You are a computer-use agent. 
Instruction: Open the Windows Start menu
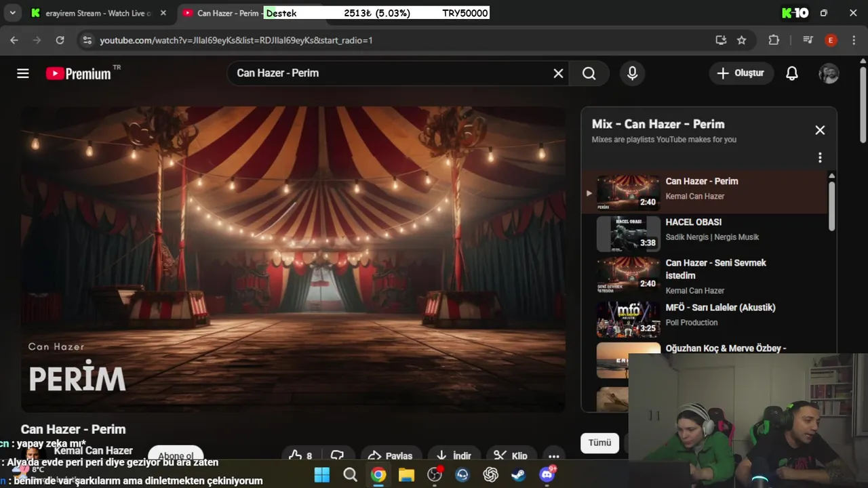click(x=322, y=474)
